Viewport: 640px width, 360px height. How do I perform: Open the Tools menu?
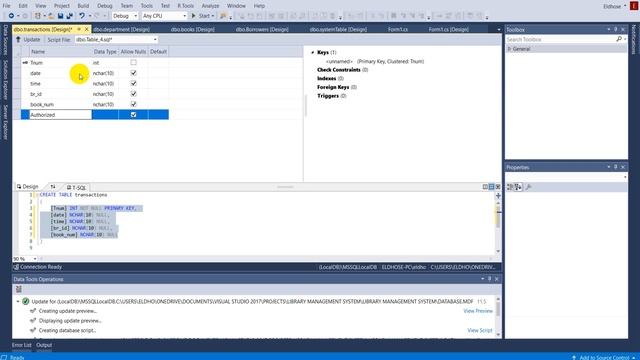[x=147, y=6]
